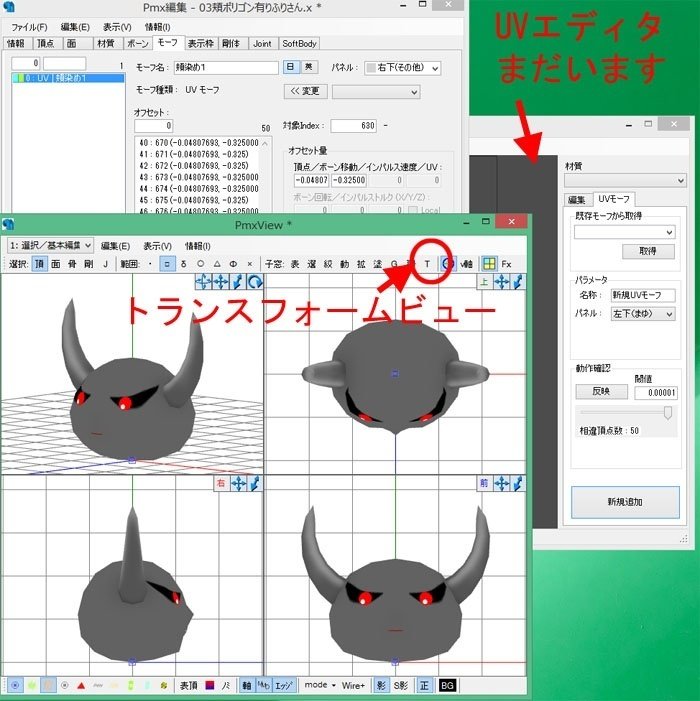Select bone selection mode 骨 in PmxView

click(x=72, y=264)
